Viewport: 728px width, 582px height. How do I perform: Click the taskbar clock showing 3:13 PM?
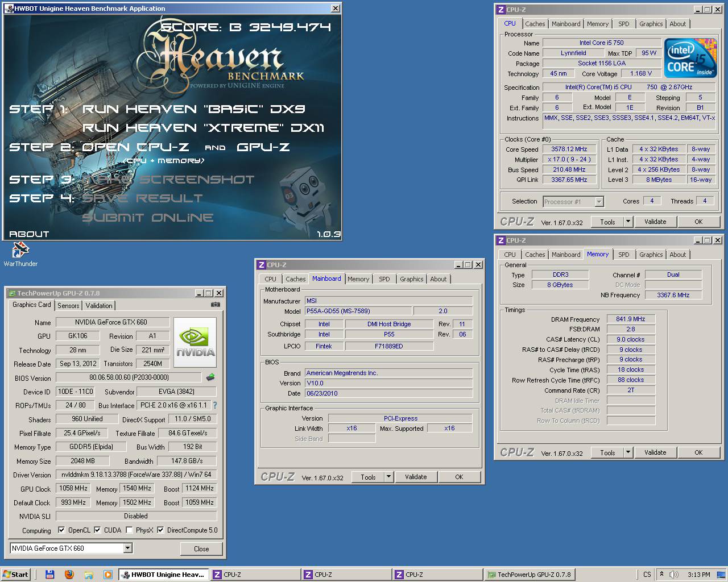(698, 575)
